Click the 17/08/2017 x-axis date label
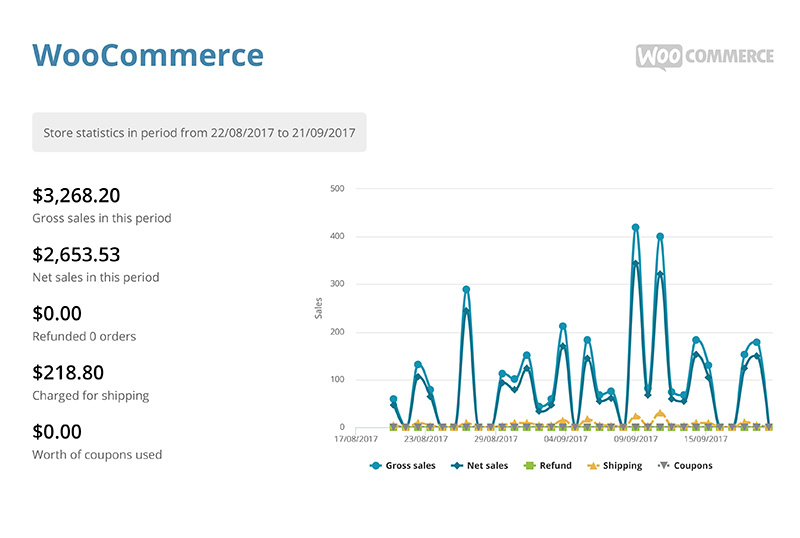 click(x=356, y=439)
